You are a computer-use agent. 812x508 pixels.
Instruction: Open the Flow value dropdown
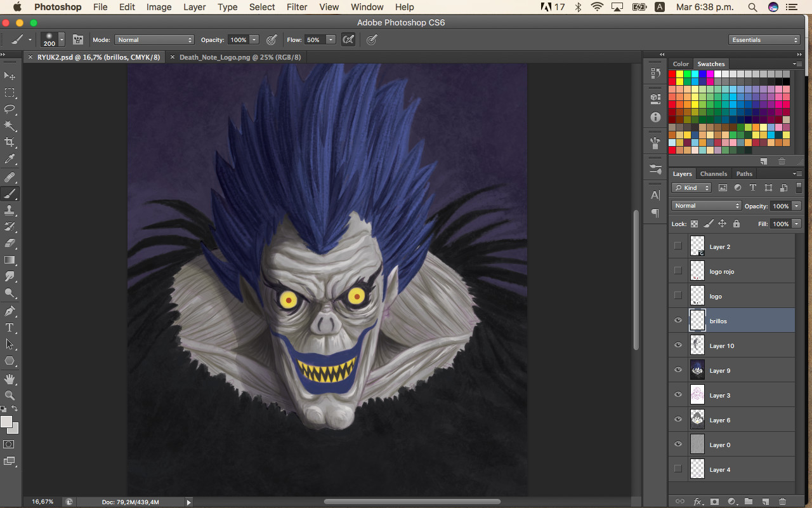pyautogui.click(x=331, y=39)
